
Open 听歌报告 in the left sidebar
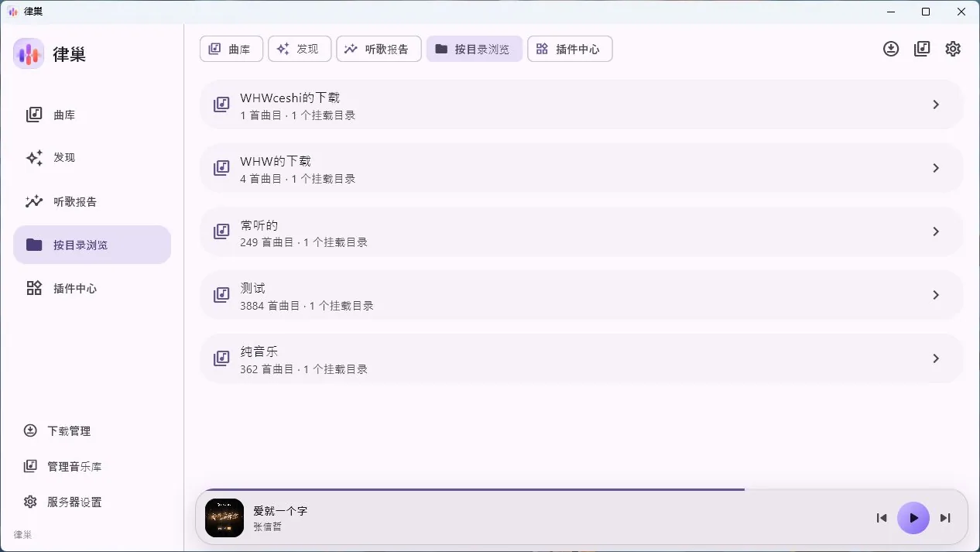point(92,201)
